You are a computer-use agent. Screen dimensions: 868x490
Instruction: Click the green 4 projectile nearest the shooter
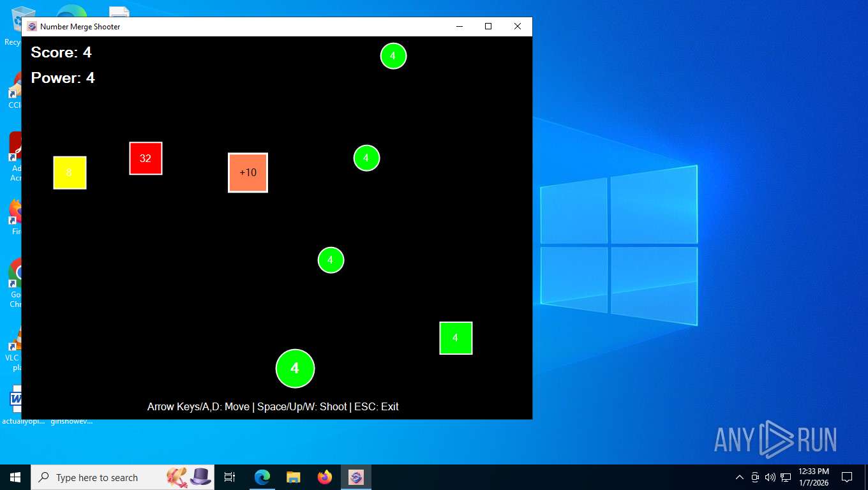[x=331, y=260]
